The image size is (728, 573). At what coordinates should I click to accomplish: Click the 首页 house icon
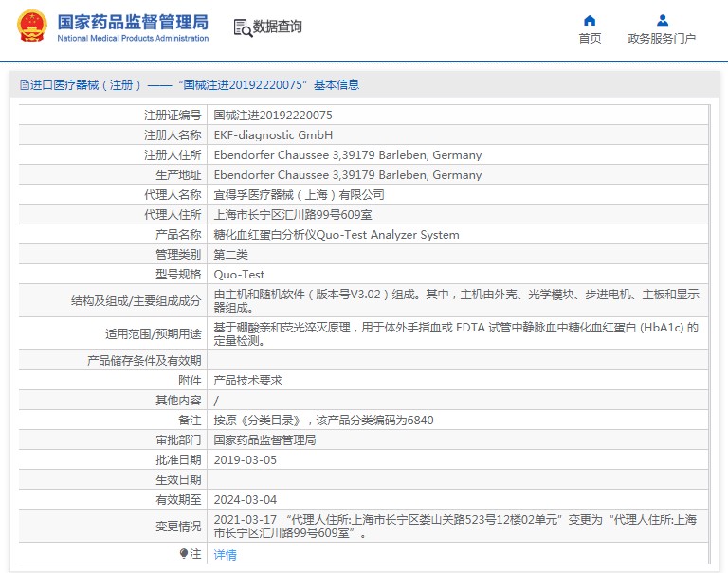pyautogui.click(x=590, y=20)
